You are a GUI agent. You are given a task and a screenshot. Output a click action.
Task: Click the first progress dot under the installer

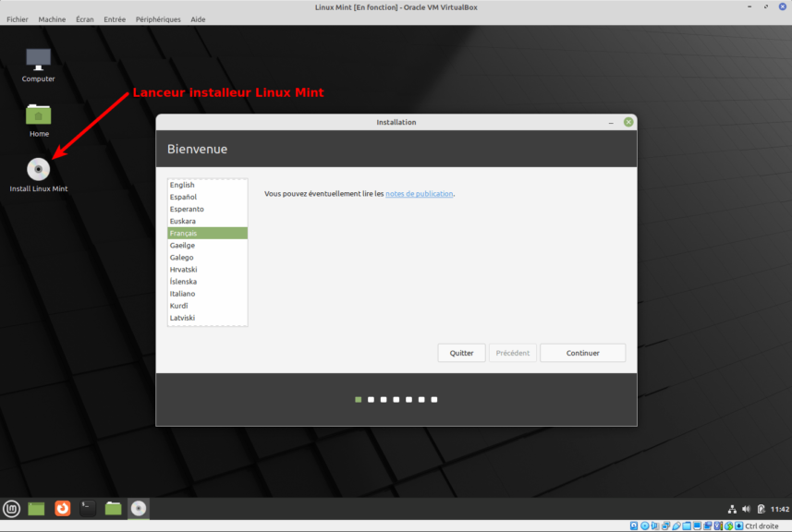pos(358,399)
